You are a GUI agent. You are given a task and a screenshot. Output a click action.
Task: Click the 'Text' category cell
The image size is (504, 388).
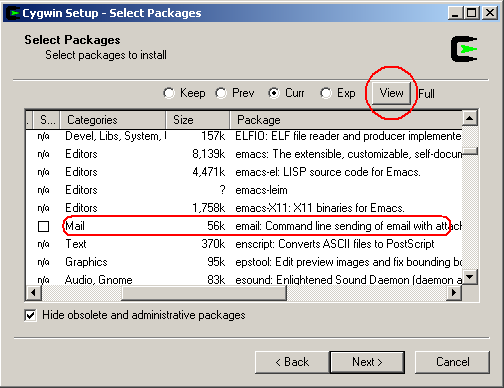click(x=76, y=244)
